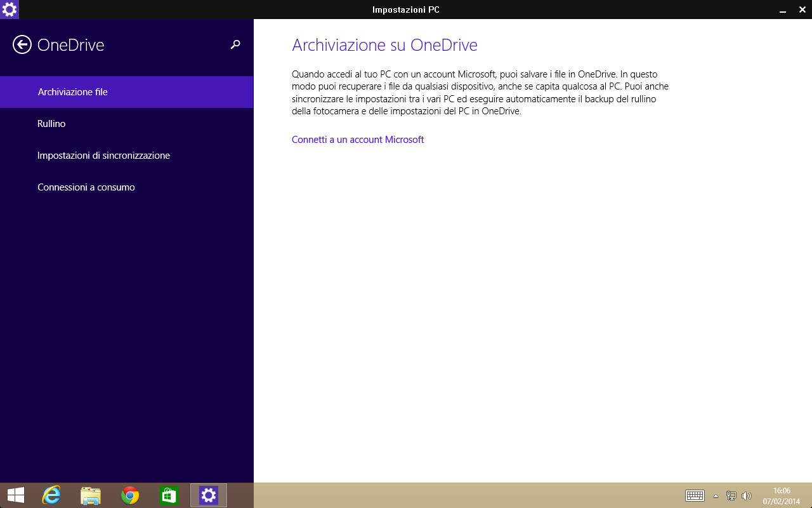Open the Windows Start button
812x508 pixels.
tap(16, 495)
